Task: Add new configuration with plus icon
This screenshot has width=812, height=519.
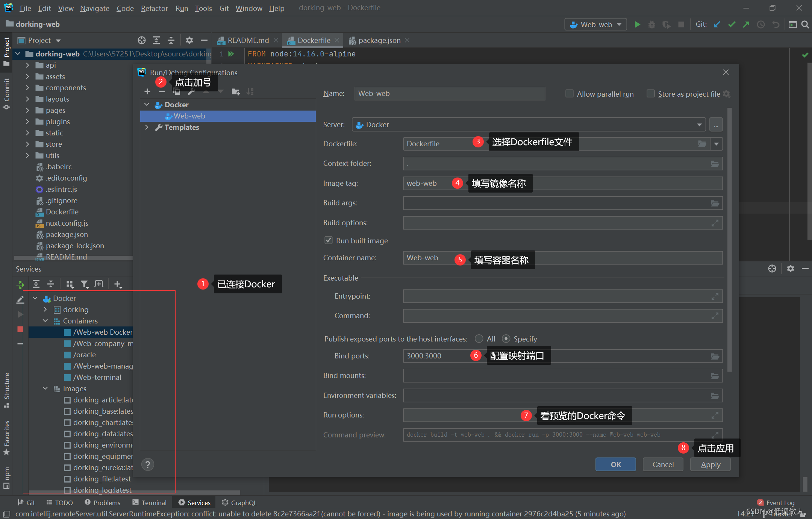Action: 147,91
